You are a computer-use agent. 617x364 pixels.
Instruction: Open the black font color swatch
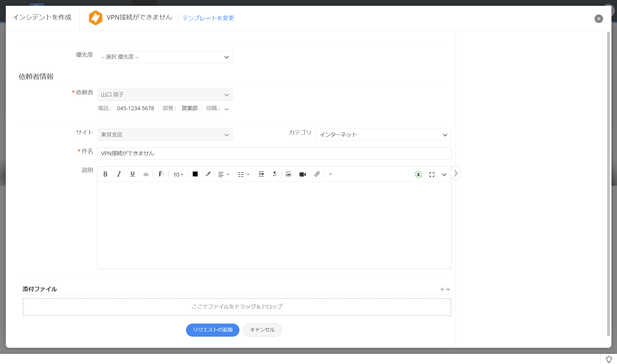click(x=195, y=174)
